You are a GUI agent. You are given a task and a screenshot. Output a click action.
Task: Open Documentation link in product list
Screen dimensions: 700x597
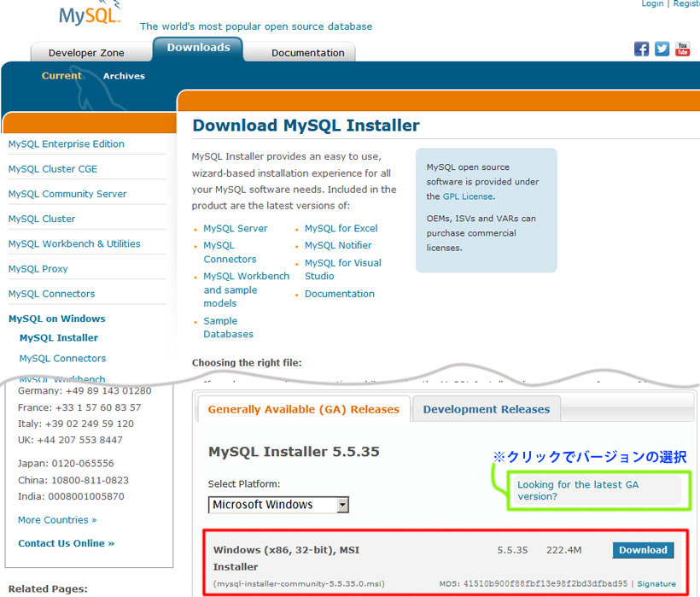[339, 294]
